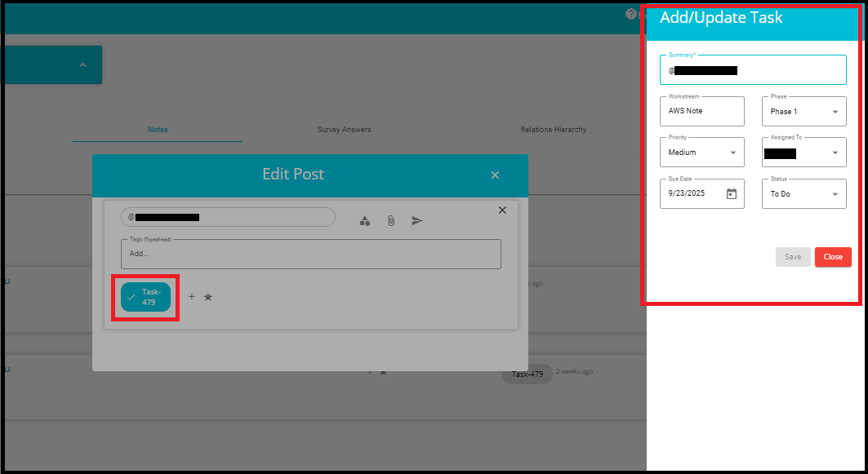Open the Assigned To dropdown
This screenshot has height=474, width=868.
803,153
